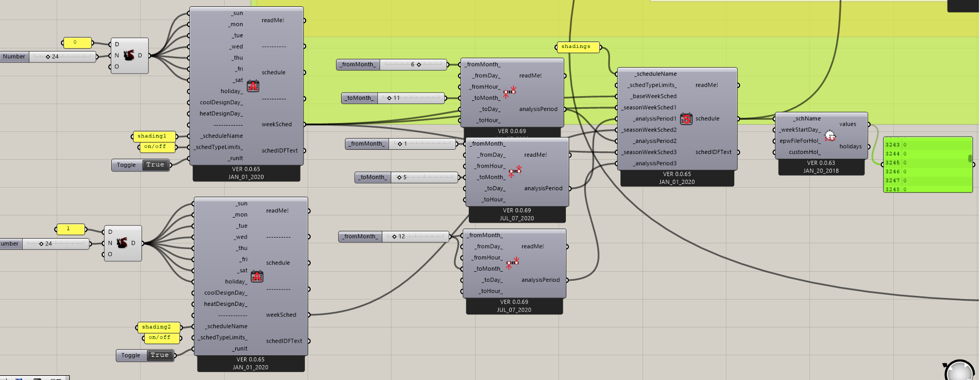Select the yellow panel containing 1
This screenshot has height=380, width=980.
tap(71, 229)
